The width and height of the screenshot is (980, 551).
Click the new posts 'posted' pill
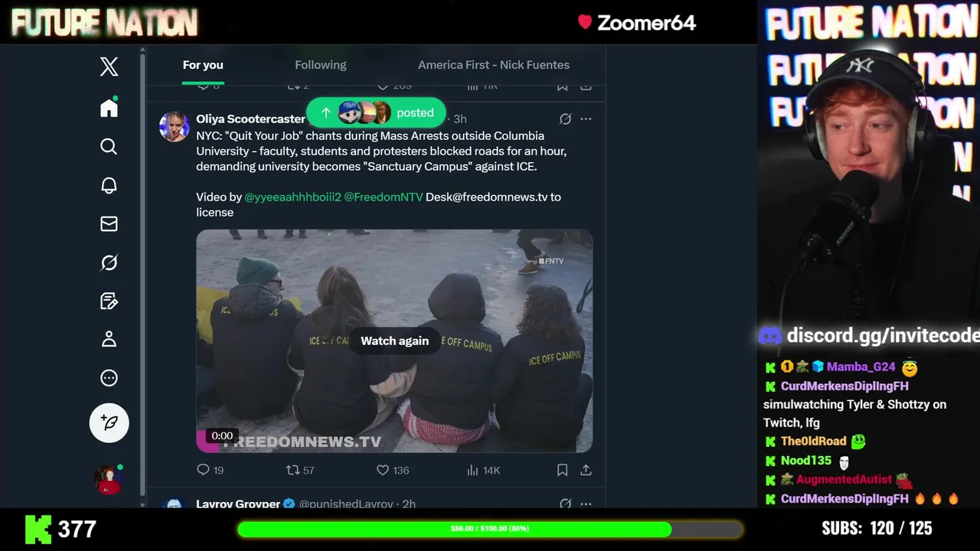(376, 112)
